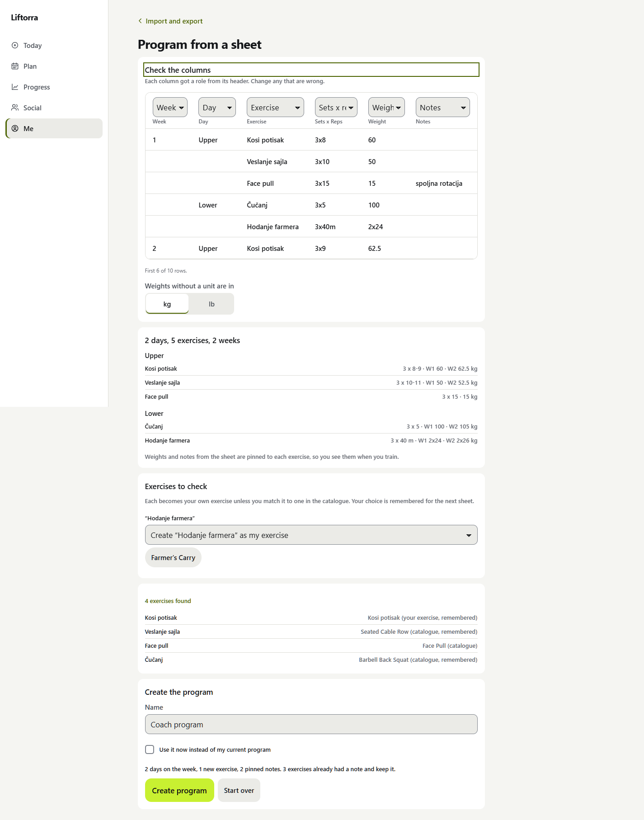Open the Day column role dropdown
The image size is (644, 820).
[x=217, y=107]
